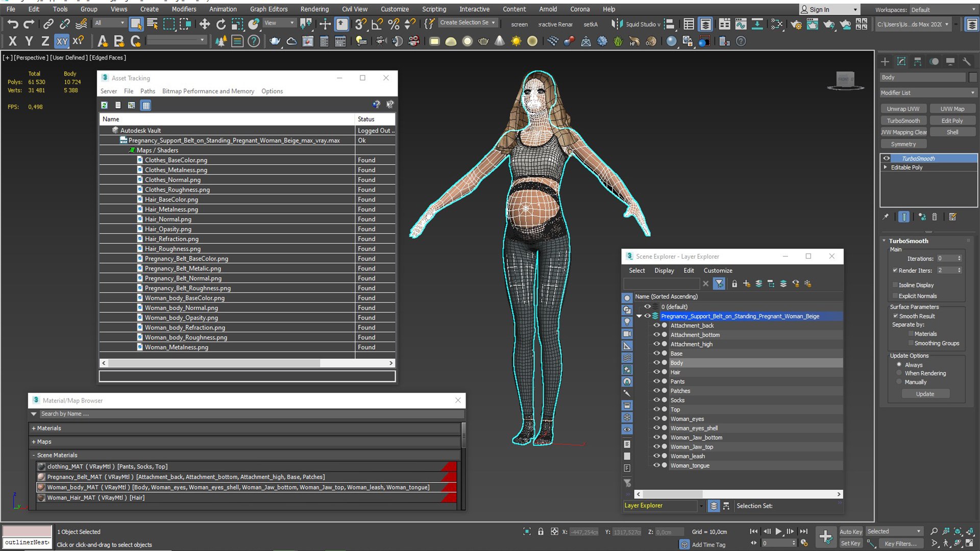This screenshot has height=551, width=980.
Task: Toggle the Angle Snap icon
Action: (x=377, y=23)
